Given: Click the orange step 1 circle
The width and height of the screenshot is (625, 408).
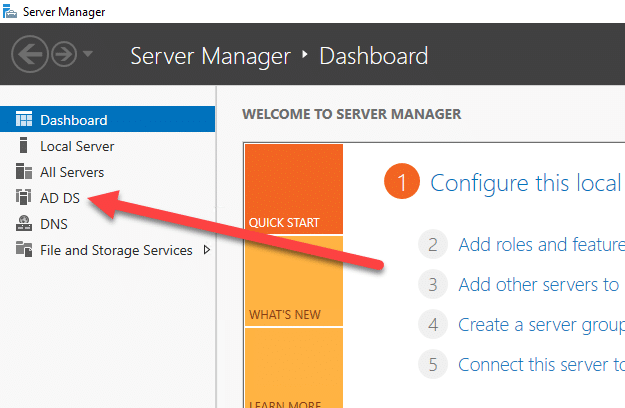Looking at the screenshot, I should [402, 181].
